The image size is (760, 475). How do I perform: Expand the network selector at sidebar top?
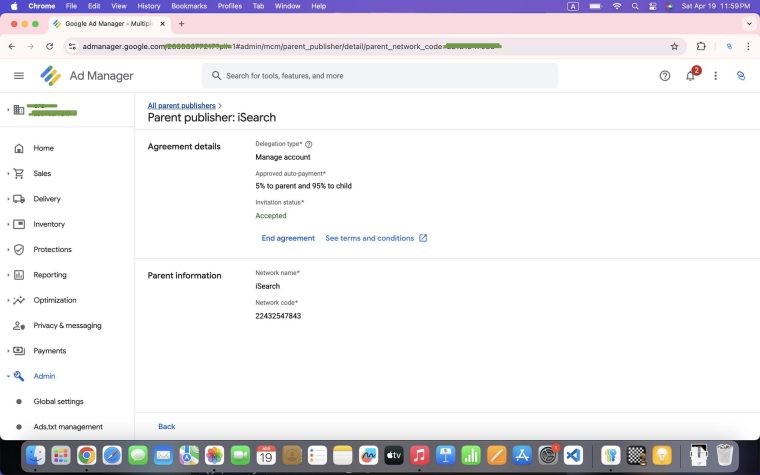(x=8, y=110)
